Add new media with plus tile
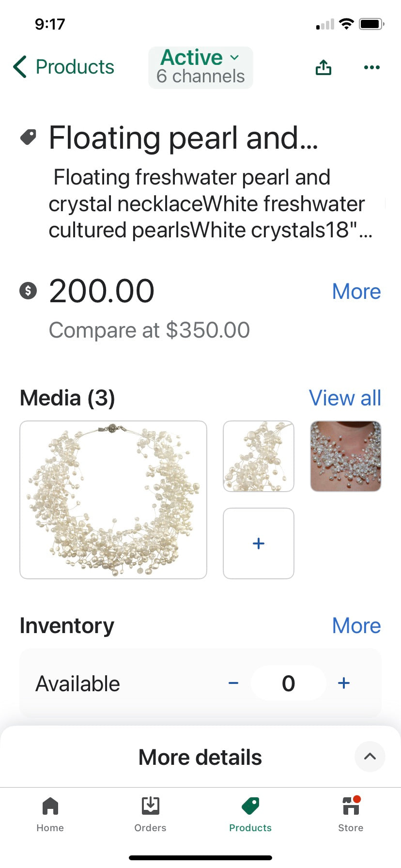This screenshot has height=868, width=401. [259, 543]
